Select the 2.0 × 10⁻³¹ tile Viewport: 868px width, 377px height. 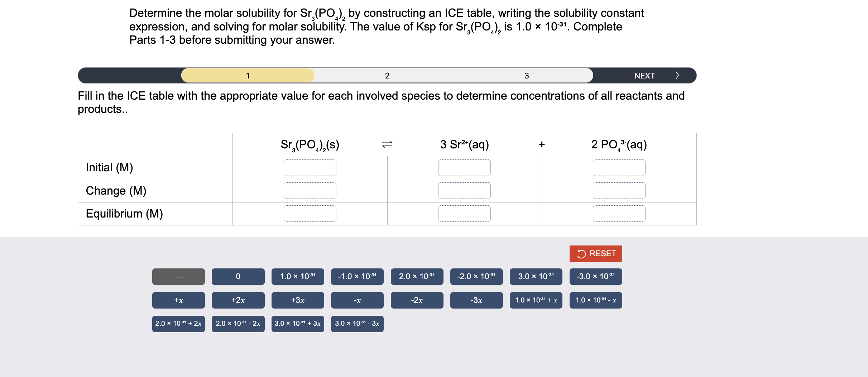click(x=417, y=276)
